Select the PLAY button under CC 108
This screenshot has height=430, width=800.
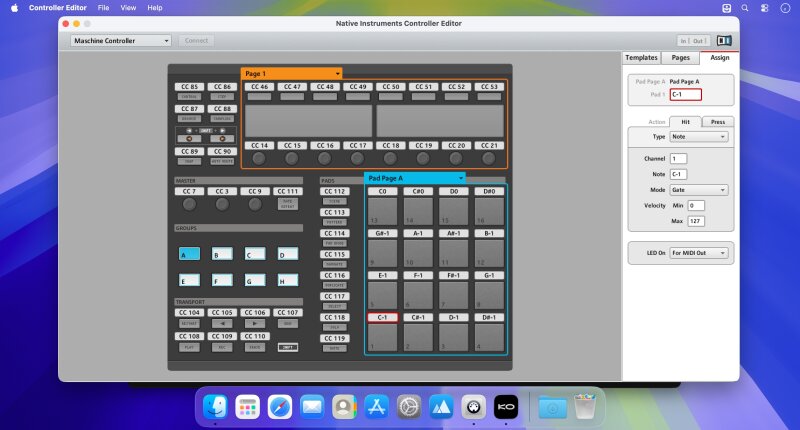189,347
